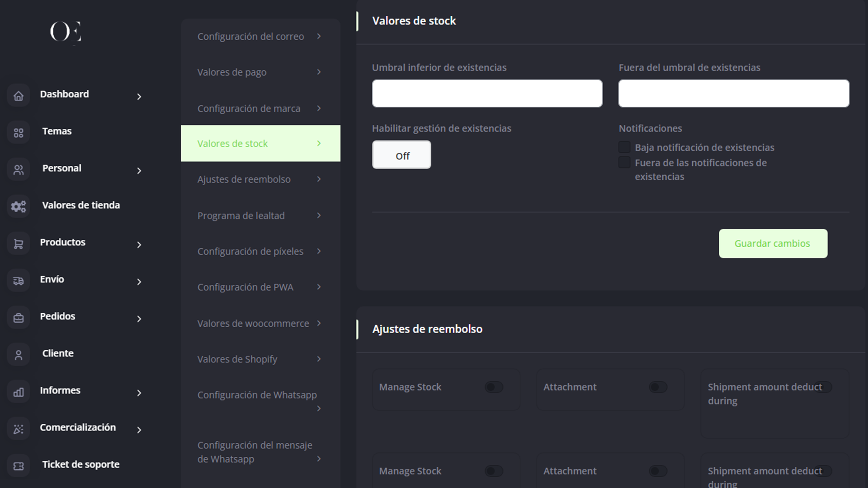
Task: Click the Umbral inferior de existencias field
Action: [x=487, y=94]
